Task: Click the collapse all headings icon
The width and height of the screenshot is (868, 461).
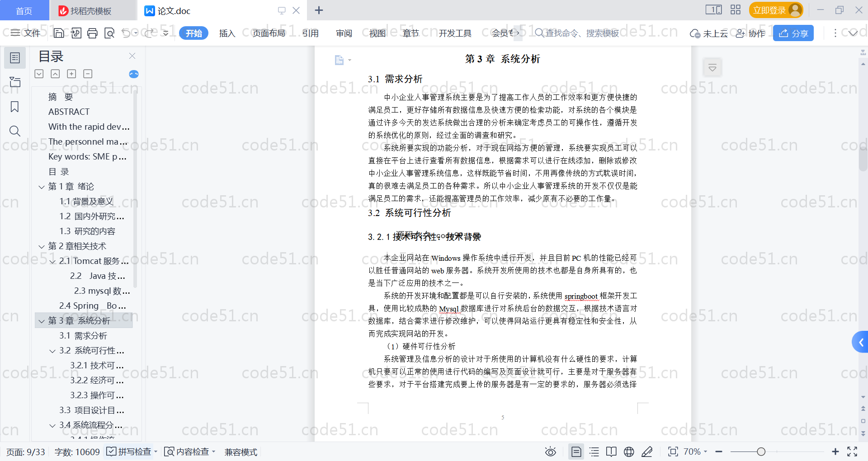Action: [x=55, y=74]
